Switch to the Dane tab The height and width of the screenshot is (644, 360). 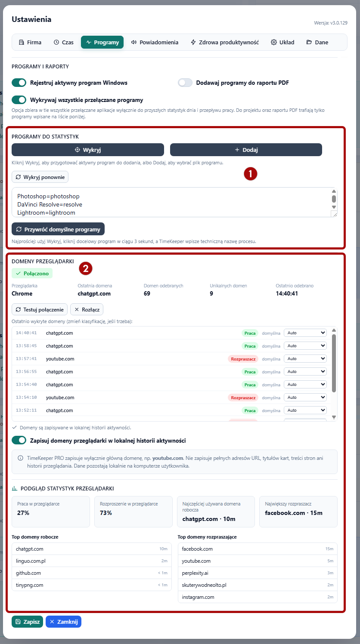(x=317, y=42)
